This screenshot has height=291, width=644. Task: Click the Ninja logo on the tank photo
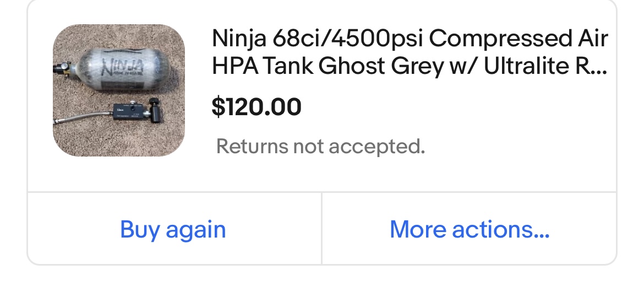(x=122, y=68)
